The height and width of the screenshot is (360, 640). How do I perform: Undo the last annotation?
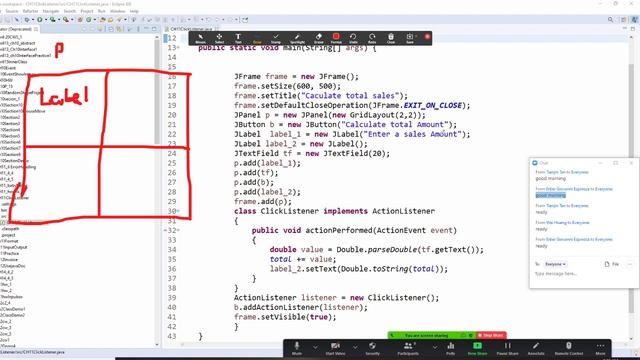point(353,38)
